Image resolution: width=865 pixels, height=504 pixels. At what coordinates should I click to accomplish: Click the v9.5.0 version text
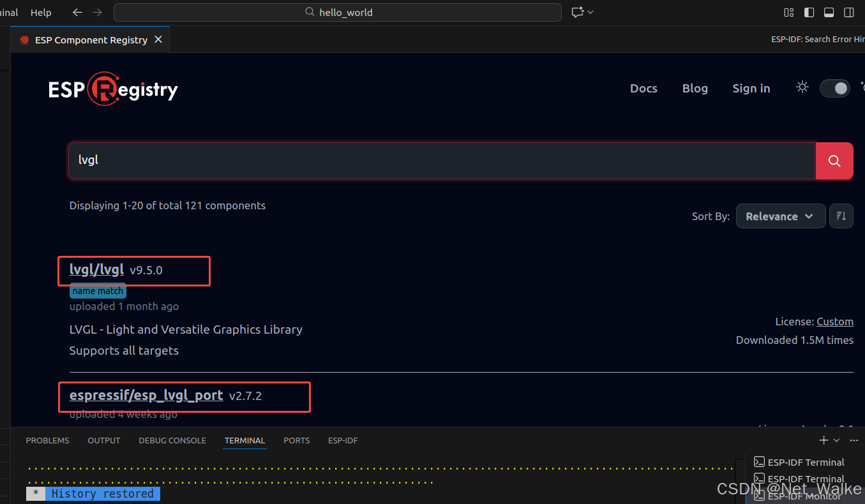pyautogui.click(x=146, y=271)
